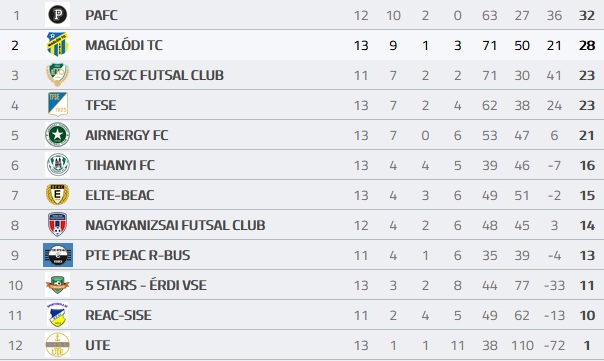Click the Nagykanizsai Futsal Club shield
The height and width of the screenshot is (361, 604).
tap(57, 225)
